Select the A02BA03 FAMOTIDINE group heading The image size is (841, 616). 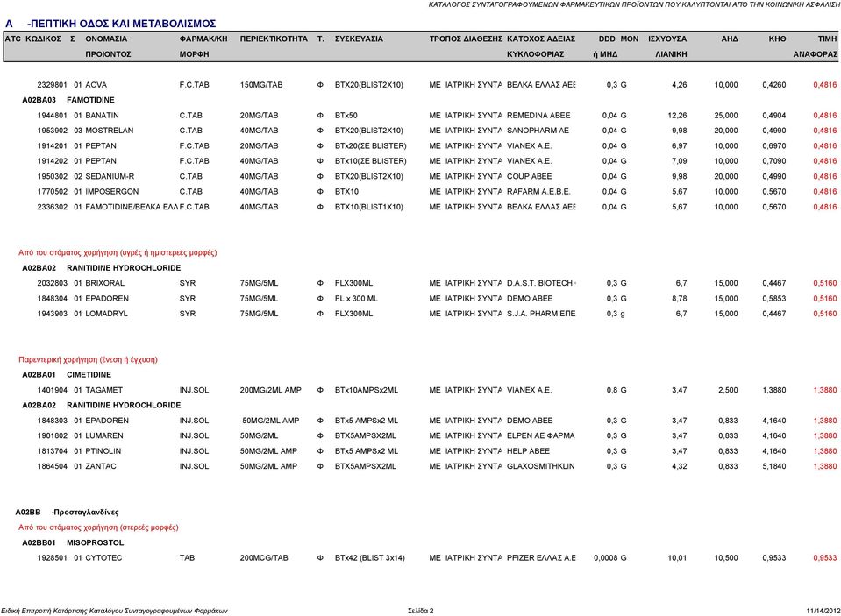pos(68,100)
